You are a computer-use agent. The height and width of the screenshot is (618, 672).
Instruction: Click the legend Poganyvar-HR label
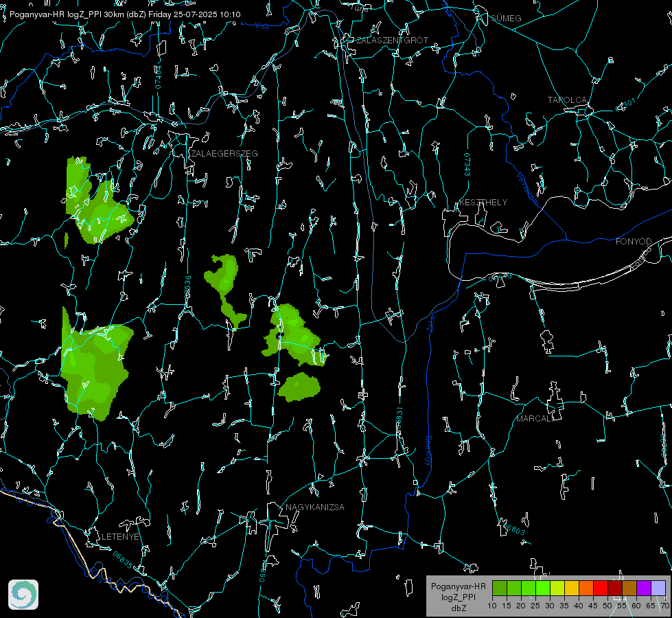point(458,586)
